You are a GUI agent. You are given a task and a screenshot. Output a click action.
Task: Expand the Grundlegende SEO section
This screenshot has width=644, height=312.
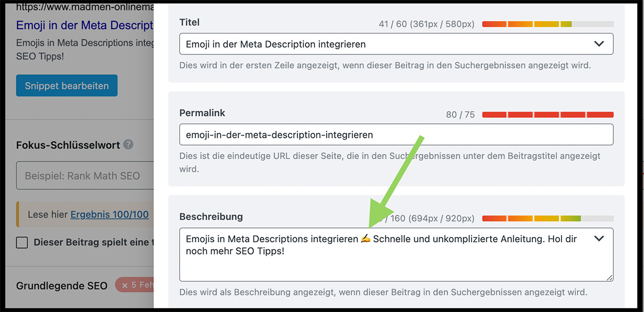click(x=62, y=285)
